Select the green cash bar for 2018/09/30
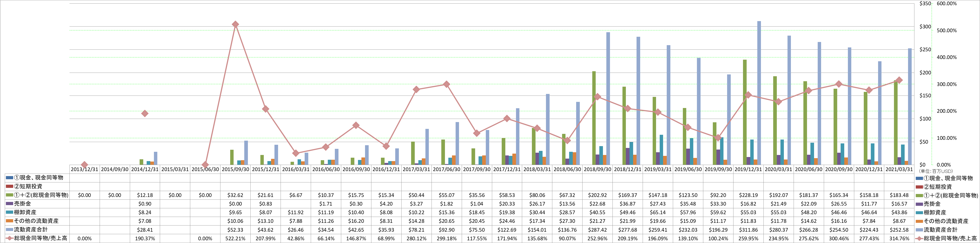 coord(594,118)
